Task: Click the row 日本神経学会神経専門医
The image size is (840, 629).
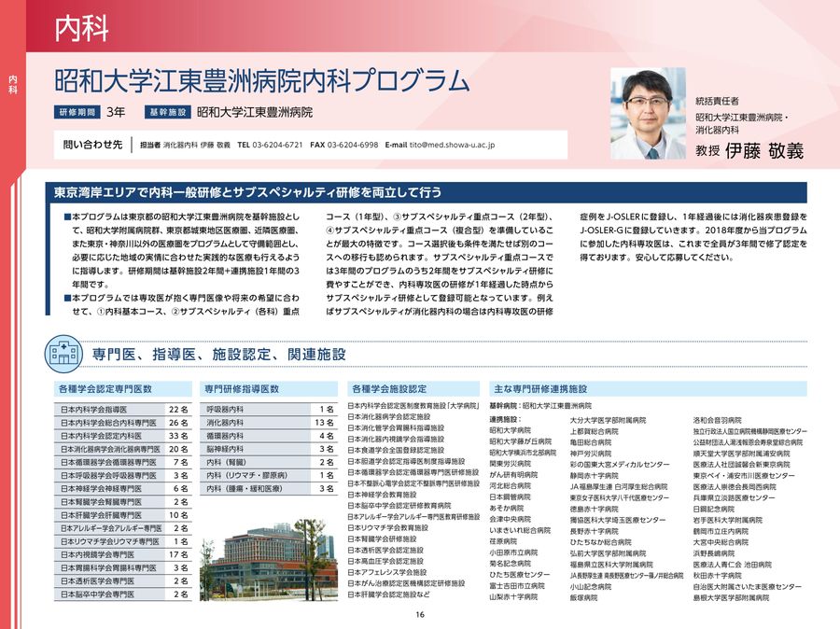Action: (x=122, y=489)
